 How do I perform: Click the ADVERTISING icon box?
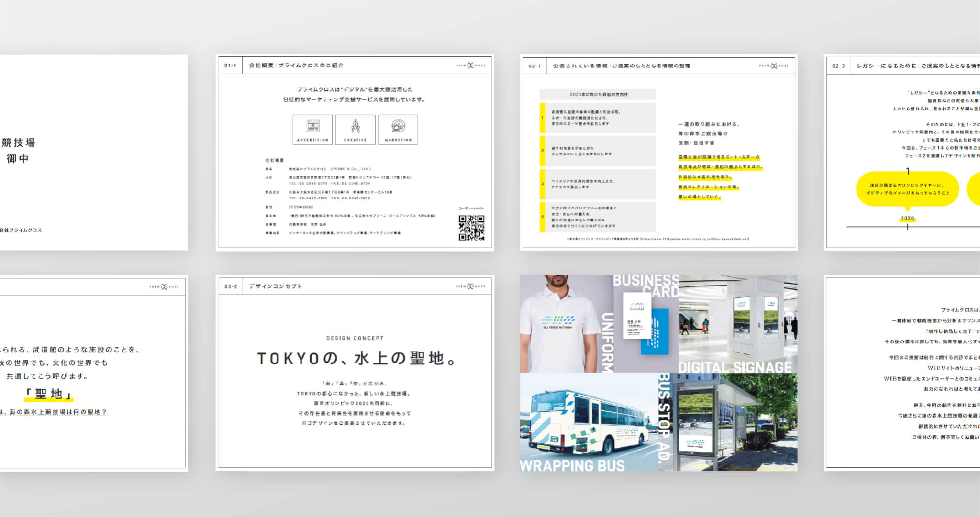312,130
